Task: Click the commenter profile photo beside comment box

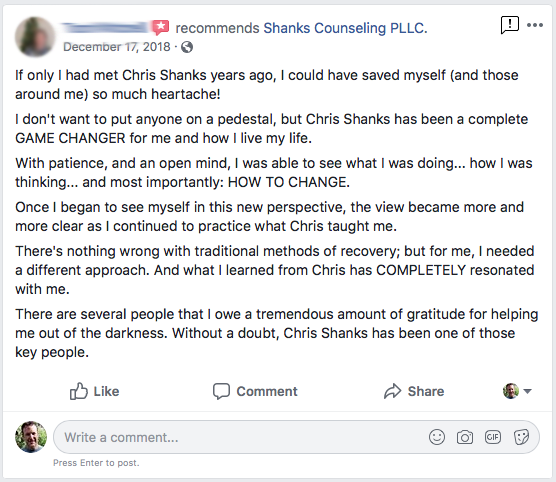Action: pos(31,437)
